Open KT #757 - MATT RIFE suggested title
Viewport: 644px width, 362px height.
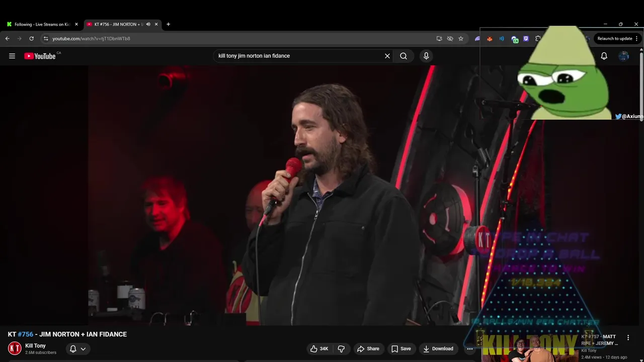point(599,340)
